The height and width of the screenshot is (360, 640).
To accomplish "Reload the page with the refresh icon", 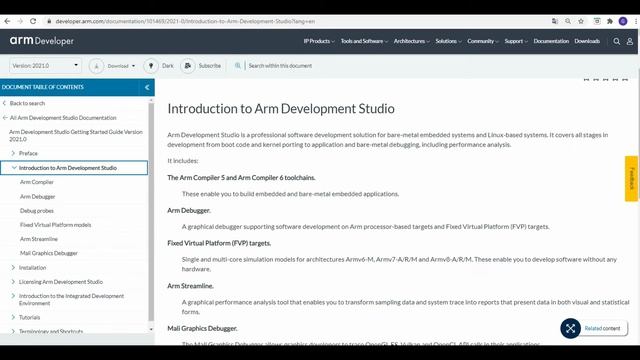I will point(33,21).
